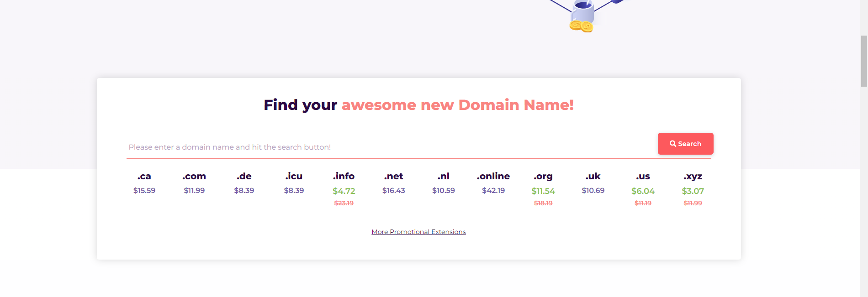868x297 pixels.
Task: Select the .online domain extension
Action: click(493, 177)
